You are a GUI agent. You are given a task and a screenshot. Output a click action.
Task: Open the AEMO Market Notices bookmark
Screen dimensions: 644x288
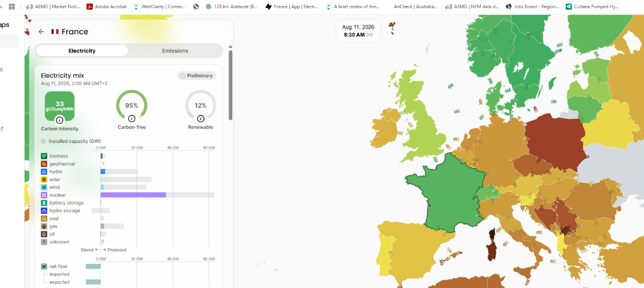(x=53, y=6)
